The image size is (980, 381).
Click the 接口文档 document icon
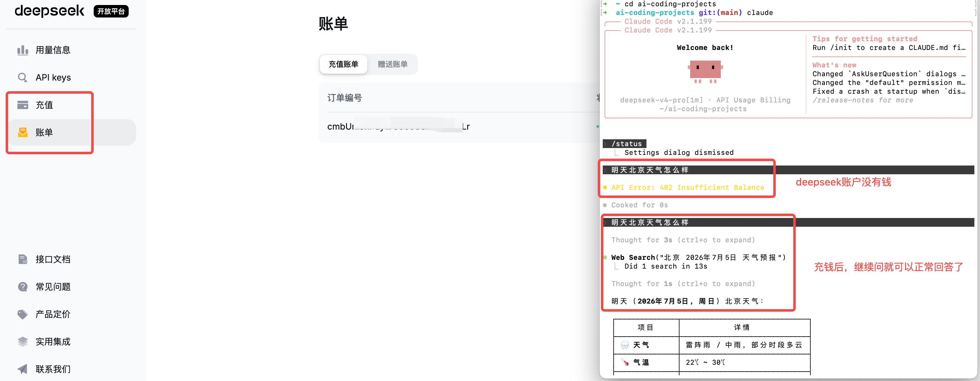pos(23,259)
